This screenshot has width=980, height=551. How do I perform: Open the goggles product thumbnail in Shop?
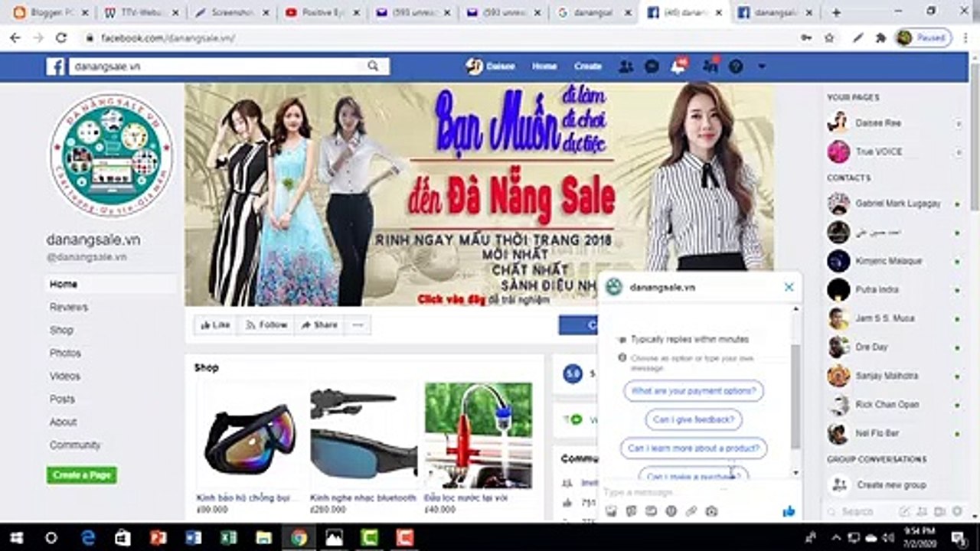tap(250, 436)
